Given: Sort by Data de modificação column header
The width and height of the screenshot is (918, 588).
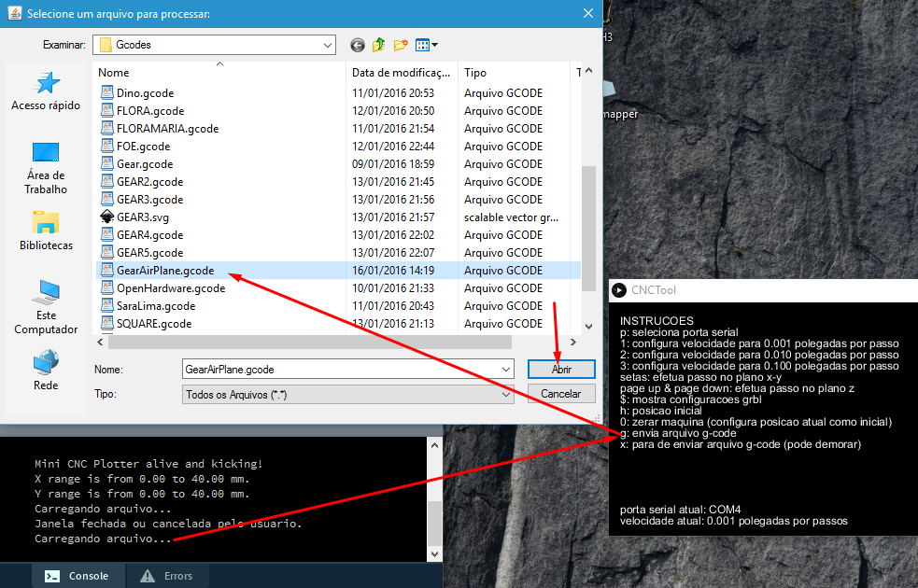Looking at the screenshot, I should (402, 73).
